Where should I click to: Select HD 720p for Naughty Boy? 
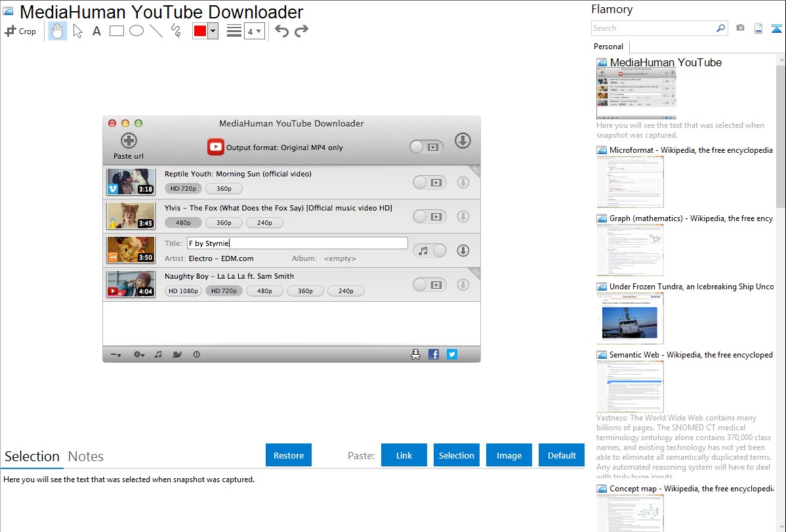(224, 291)
